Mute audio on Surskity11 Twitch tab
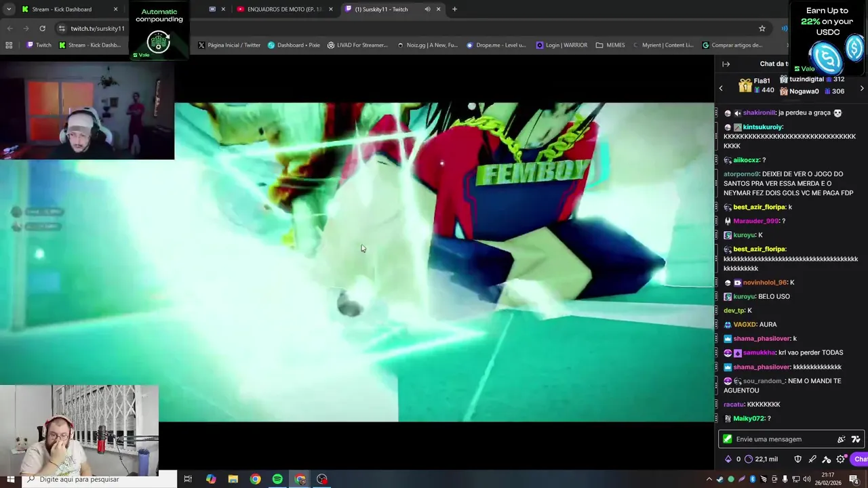This screenshot has height=488, width=868. pyautogui.click(x=427, y=9)
